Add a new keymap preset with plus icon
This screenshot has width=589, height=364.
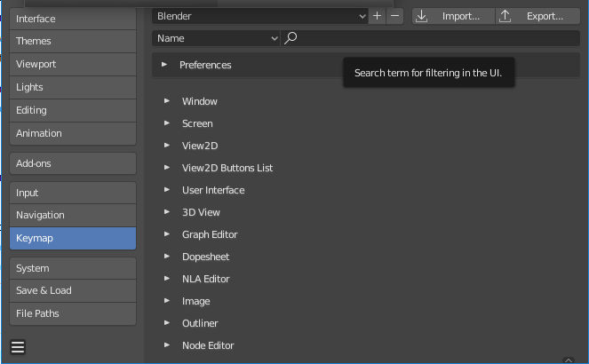[377, 16]
